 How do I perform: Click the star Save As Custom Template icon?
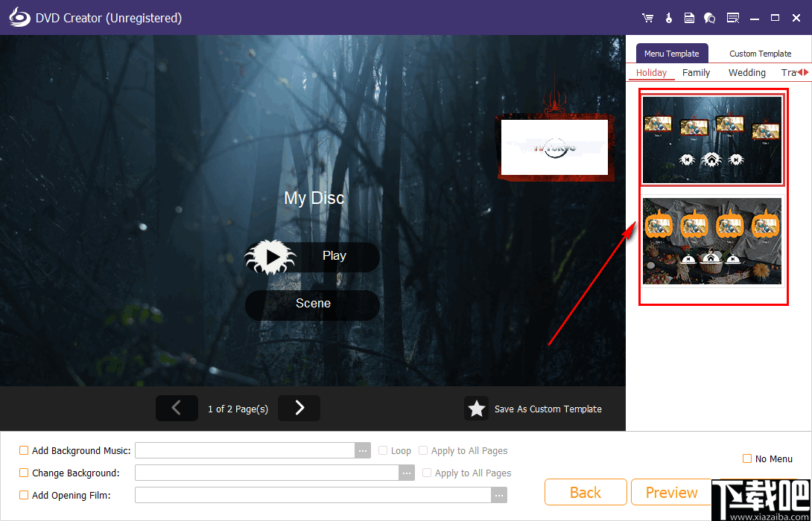click(x=477, y=409)
